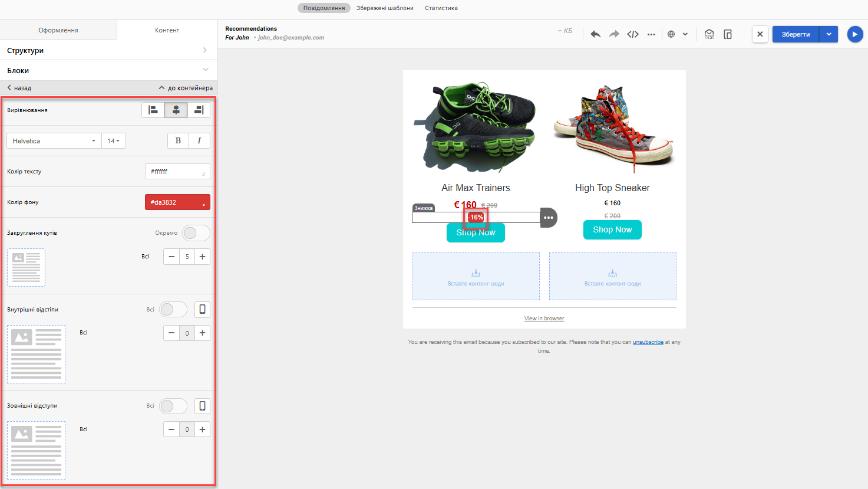Screen dimensions: 868x489
Task: Expand the Структури section
Action: point(108,50)
